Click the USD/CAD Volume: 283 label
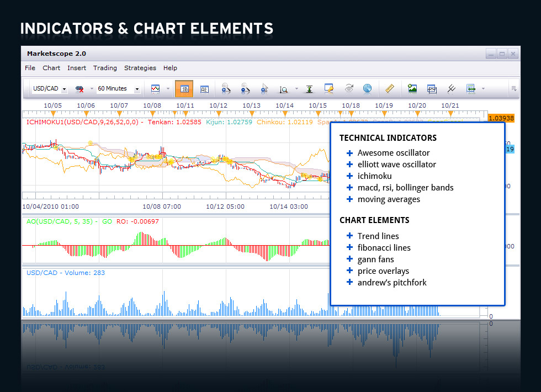The width and height of the screenshot is (541, 392). tap(66, 273)
